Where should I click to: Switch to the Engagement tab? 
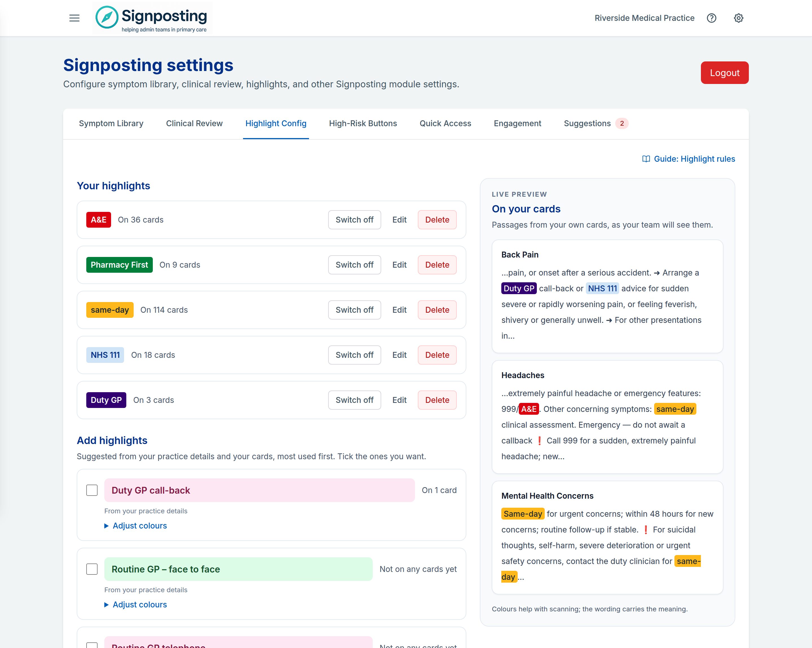(517, 123)
